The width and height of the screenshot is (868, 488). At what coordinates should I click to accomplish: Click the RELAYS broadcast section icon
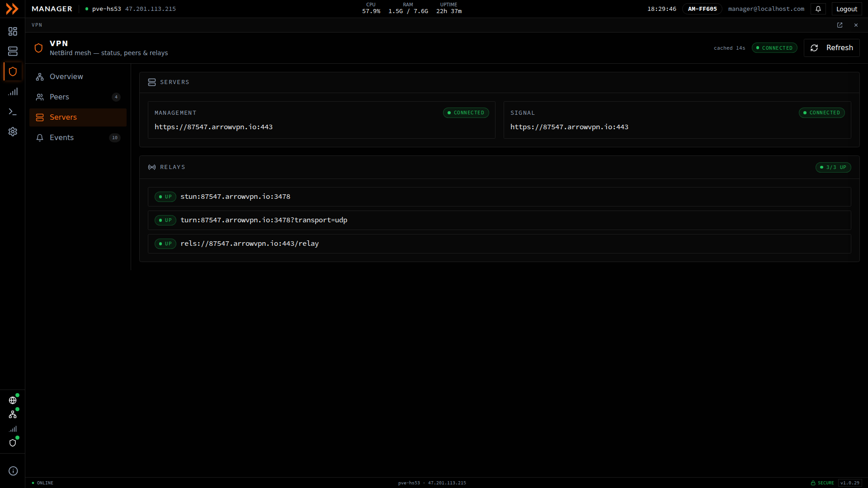pos(152,167)
